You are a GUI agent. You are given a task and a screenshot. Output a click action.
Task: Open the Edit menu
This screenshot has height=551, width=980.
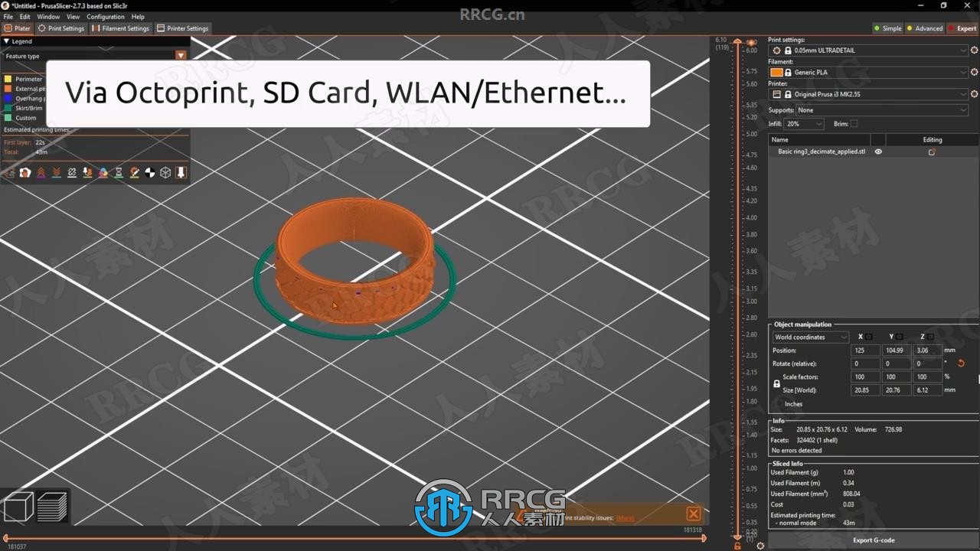[x=25, y=17]
